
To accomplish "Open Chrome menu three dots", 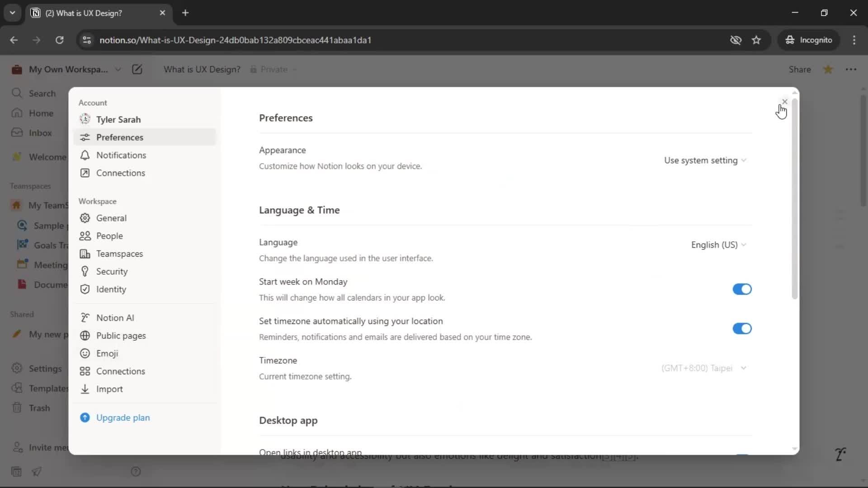I will (854, 40).
